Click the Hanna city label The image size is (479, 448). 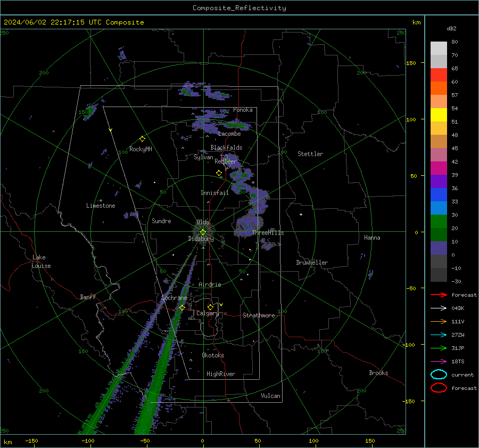pos(372,238)
